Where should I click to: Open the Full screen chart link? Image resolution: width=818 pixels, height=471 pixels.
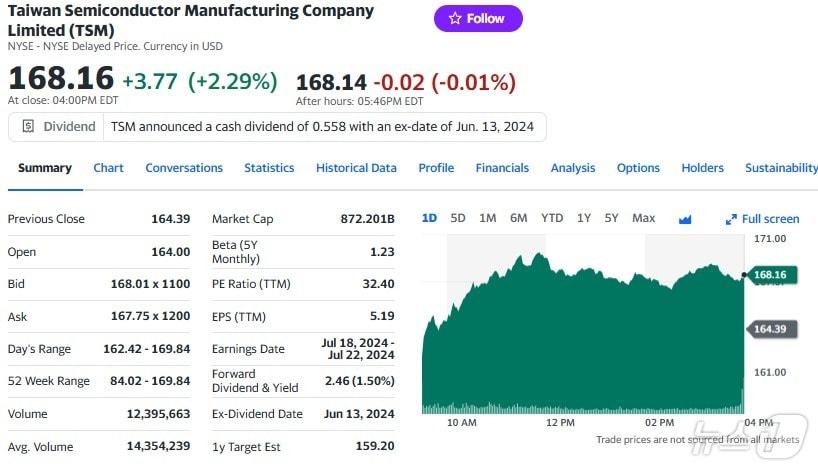[770, 219]
